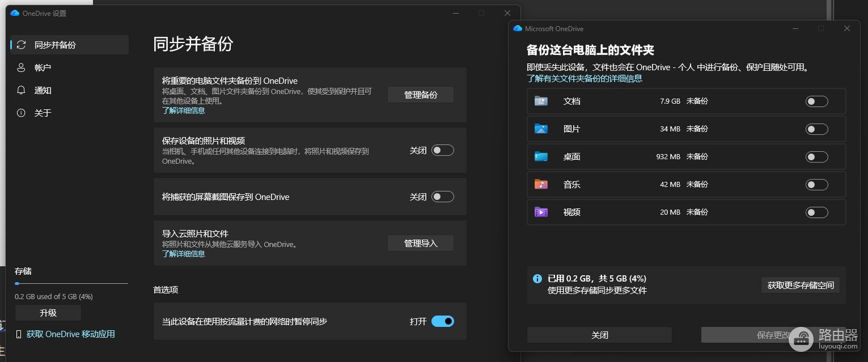Click the 首选项 section heading
This screenshot has height=362, width=868.
[166, 289]
